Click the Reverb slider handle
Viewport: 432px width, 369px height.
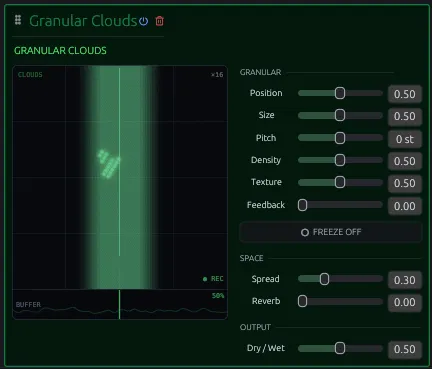(x=302, y=301)
